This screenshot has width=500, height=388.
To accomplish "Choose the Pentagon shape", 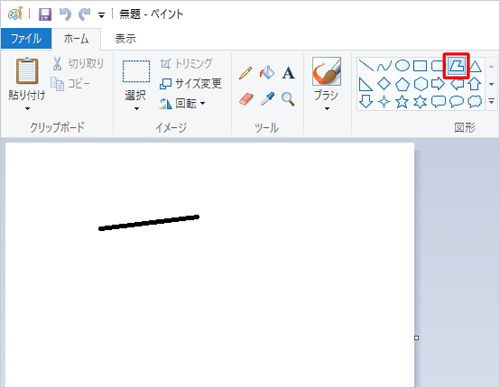I will coord(402,84).
